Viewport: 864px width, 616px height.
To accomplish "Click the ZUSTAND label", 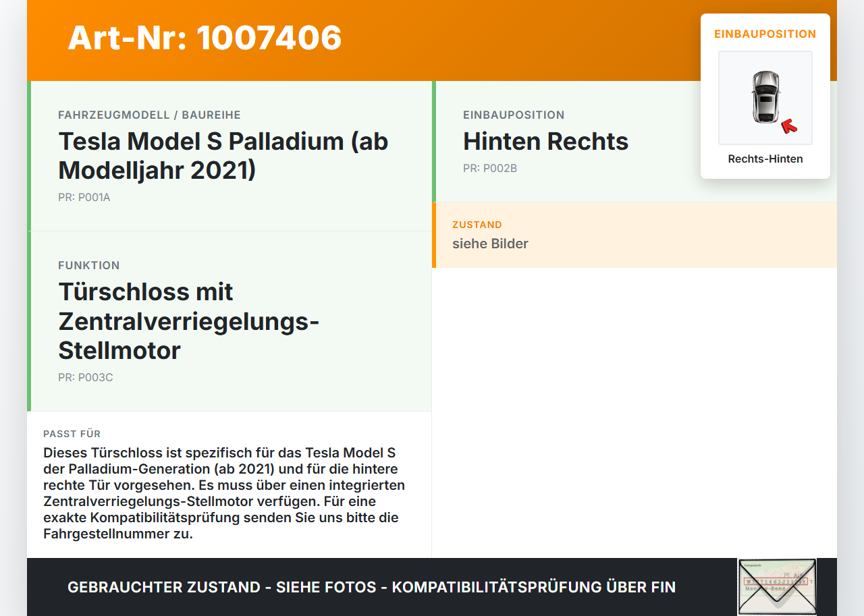I will click(x=477, y=225).
